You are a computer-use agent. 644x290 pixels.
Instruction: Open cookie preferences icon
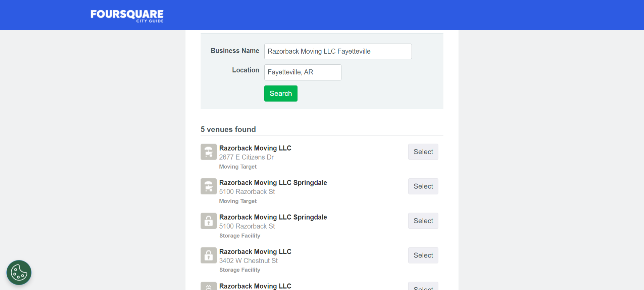[x=19, y=273]
